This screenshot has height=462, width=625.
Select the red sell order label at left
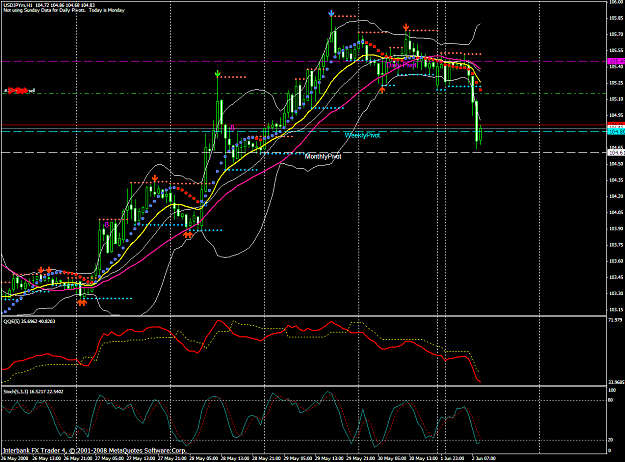click(19, 91)
